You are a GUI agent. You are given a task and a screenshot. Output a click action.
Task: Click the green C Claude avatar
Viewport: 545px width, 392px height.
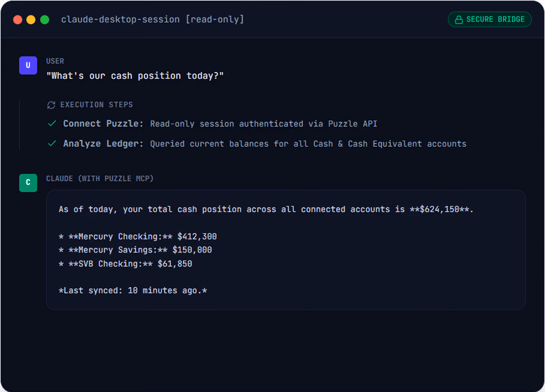click(x=28, y=183)
